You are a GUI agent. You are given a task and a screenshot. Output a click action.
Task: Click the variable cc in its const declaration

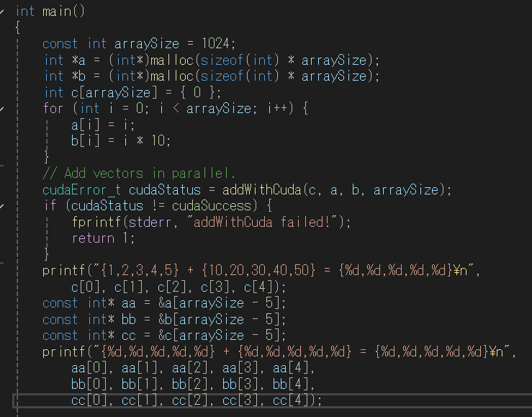point(129,336)
